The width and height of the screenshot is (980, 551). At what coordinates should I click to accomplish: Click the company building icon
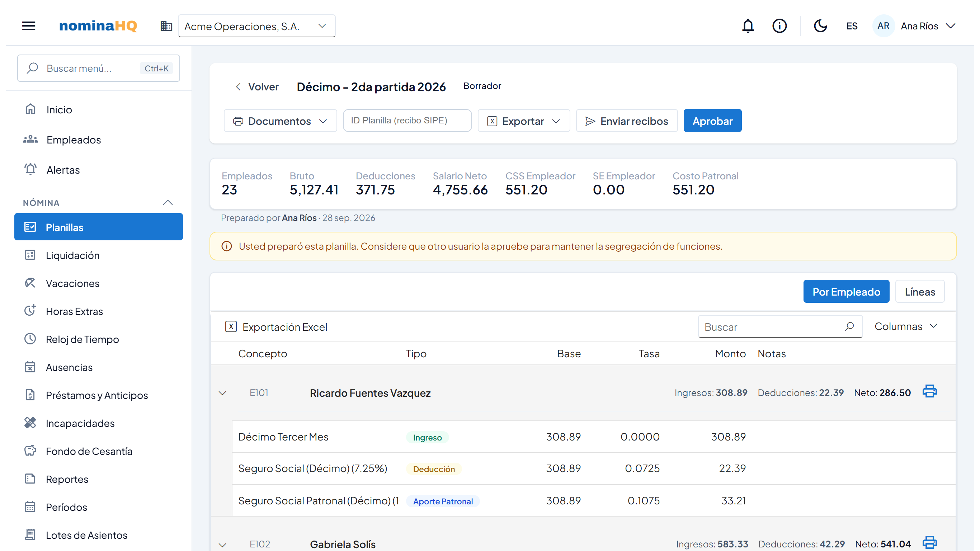pyautogui.click(x=166, y=26)
